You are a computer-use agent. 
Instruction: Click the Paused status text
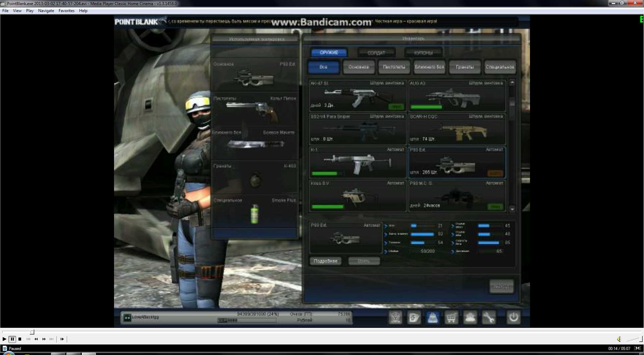[15, 349]
